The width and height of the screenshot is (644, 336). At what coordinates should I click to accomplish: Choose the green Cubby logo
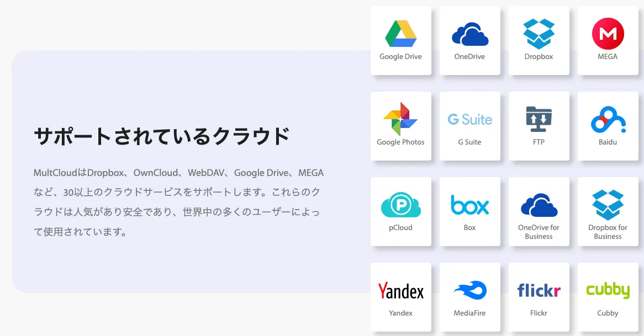(x=608, y=290)
